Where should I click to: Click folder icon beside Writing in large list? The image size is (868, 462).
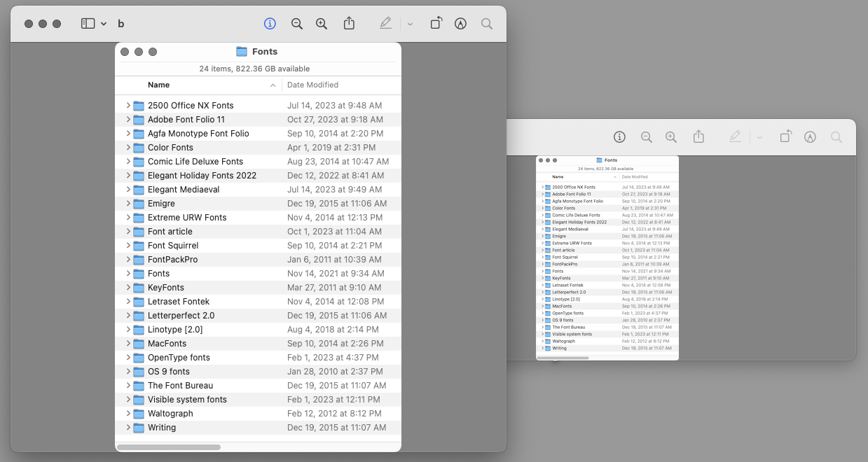click(x=139, y=427)
